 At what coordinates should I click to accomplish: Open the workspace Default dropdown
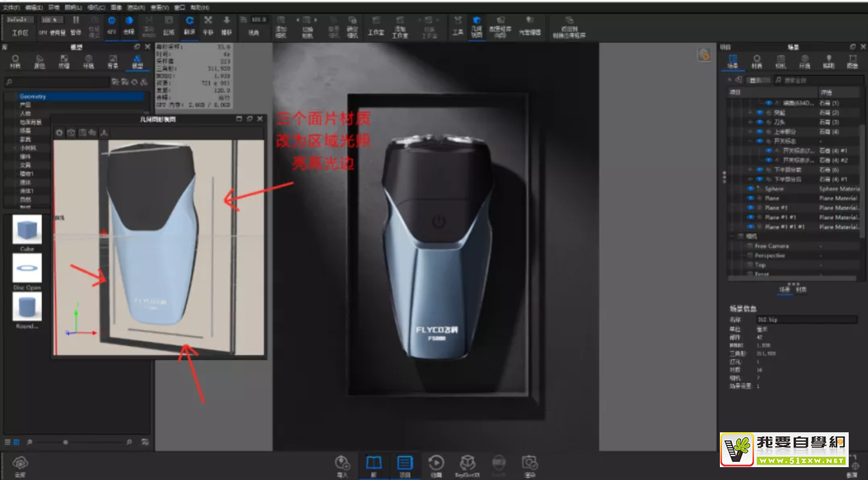coord(21,19)
